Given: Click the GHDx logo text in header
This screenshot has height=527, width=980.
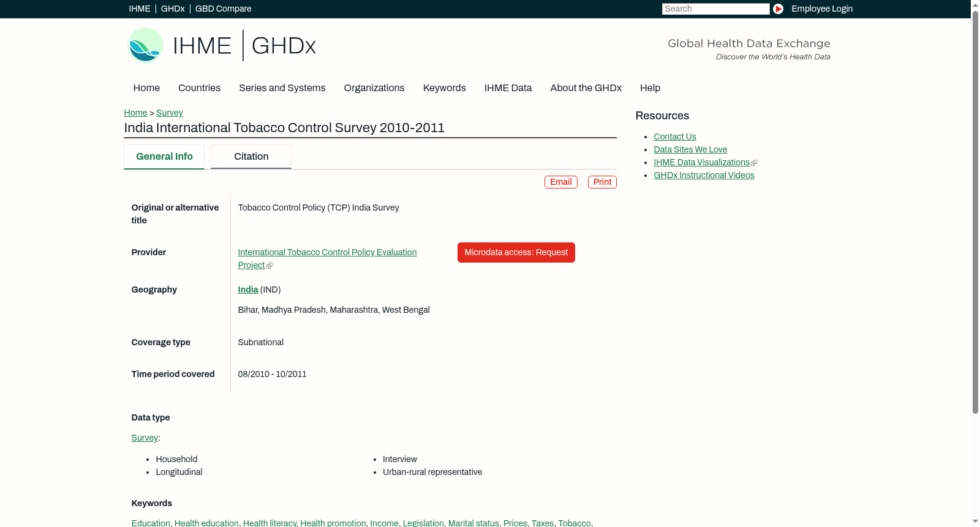Looking at the screenshot, I should [284, 46].
